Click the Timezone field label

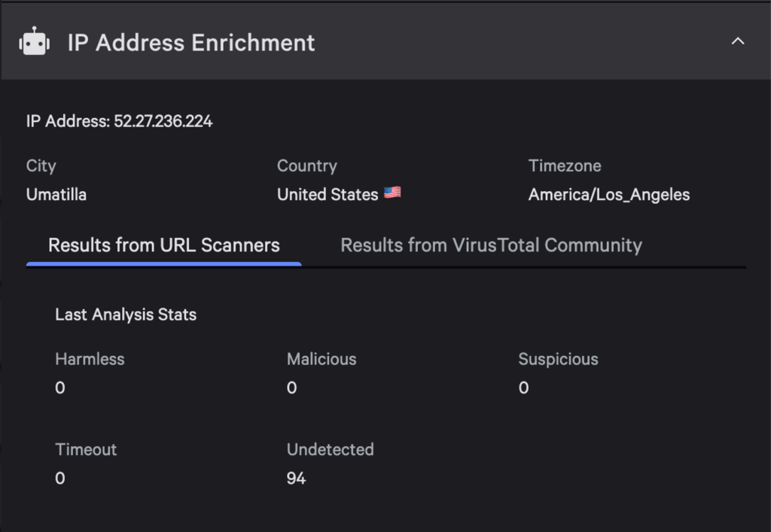point(565,166)
